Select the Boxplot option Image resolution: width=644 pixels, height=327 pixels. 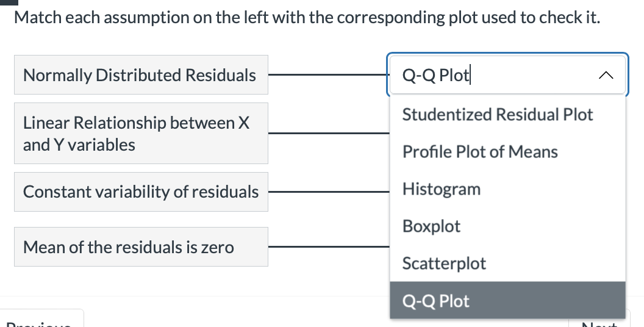tap(431, 226)
